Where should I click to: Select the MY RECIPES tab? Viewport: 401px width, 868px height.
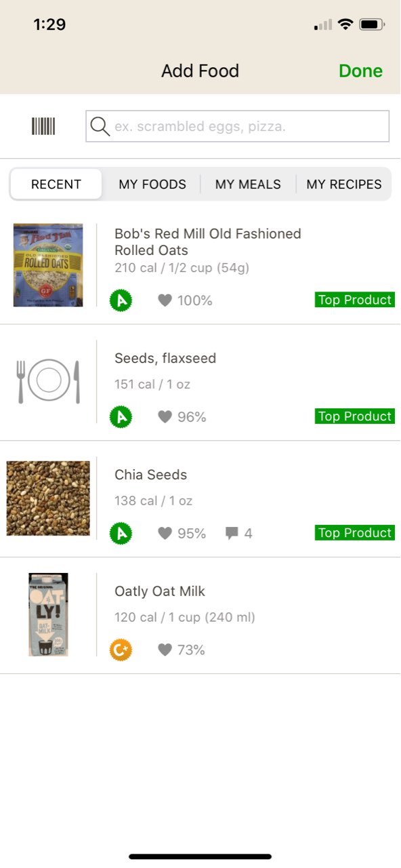pyautogui.click(x=344, y=184)
